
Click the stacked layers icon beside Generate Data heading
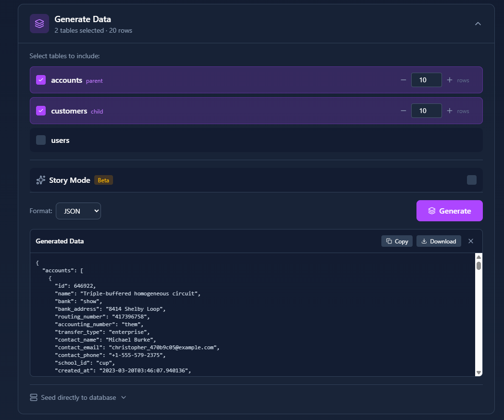pyautogui.click(x=39, y=23)
